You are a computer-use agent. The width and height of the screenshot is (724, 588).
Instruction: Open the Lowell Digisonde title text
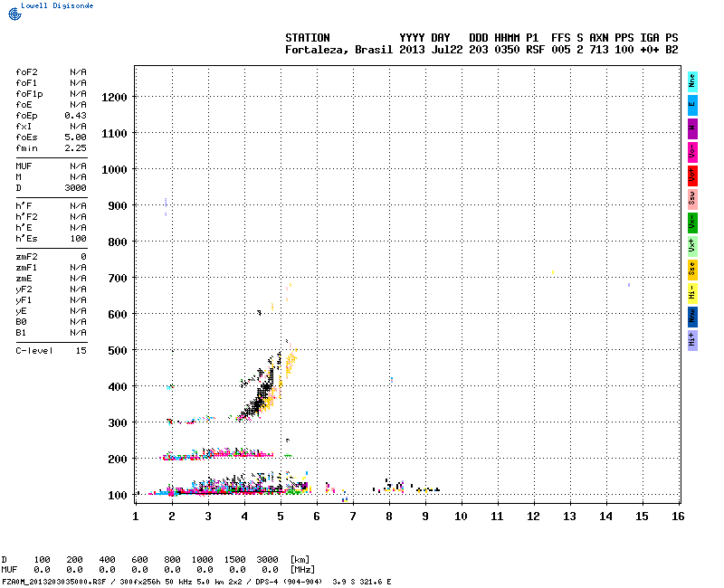(x=57, y=5)
